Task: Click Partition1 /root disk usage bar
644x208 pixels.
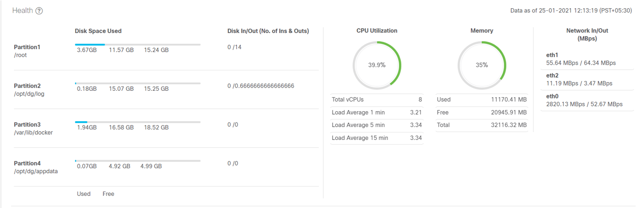Action: pos(137,44)
